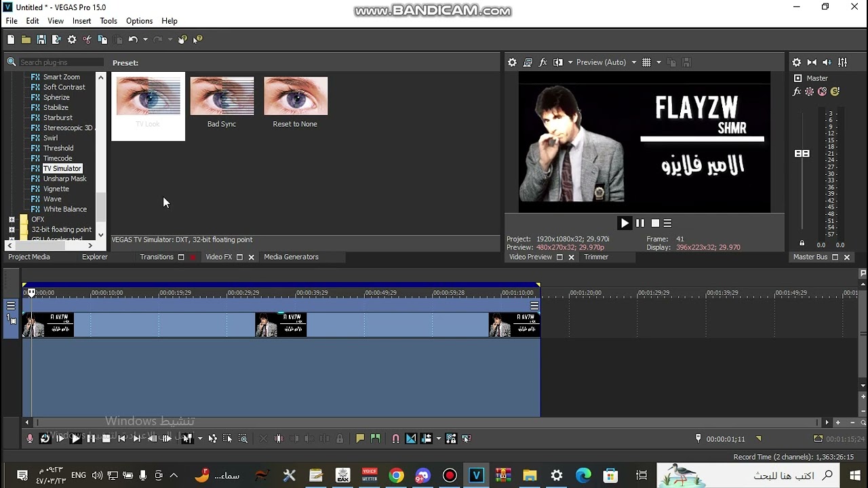This screenshot has width=868, height=488.
Task: Toggle dim output in Master Bus
Action: [827, 62]
